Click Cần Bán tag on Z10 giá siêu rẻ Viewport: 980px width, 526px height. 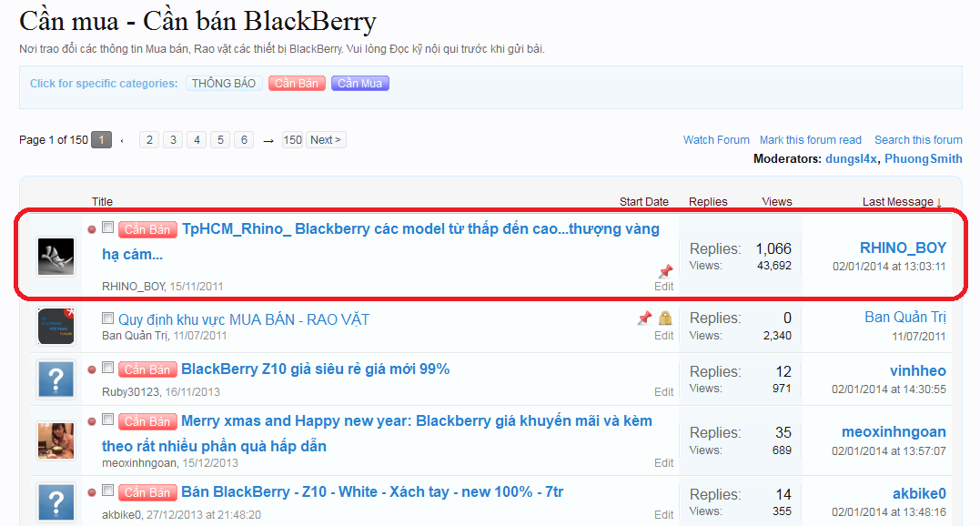coord(147,369)
